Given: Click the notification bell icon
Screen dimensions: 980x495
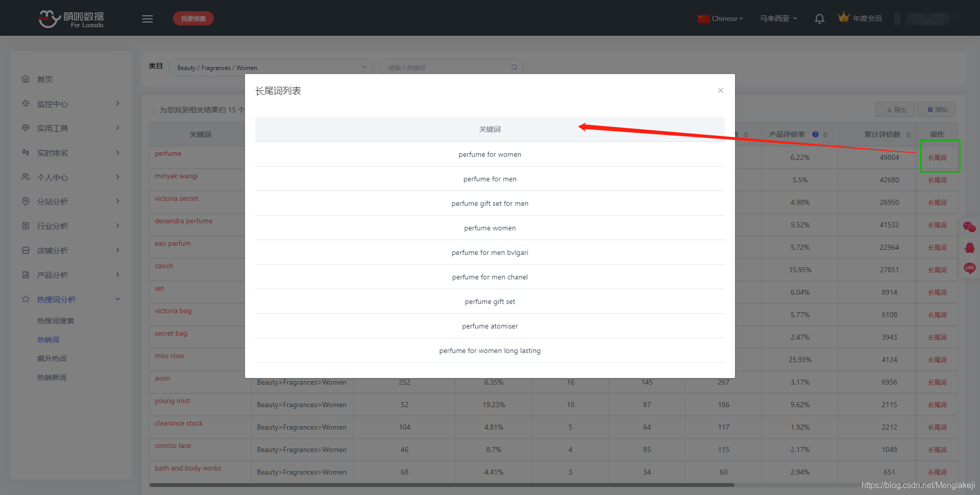Looking at the screenshot, I should click(819, 19).
